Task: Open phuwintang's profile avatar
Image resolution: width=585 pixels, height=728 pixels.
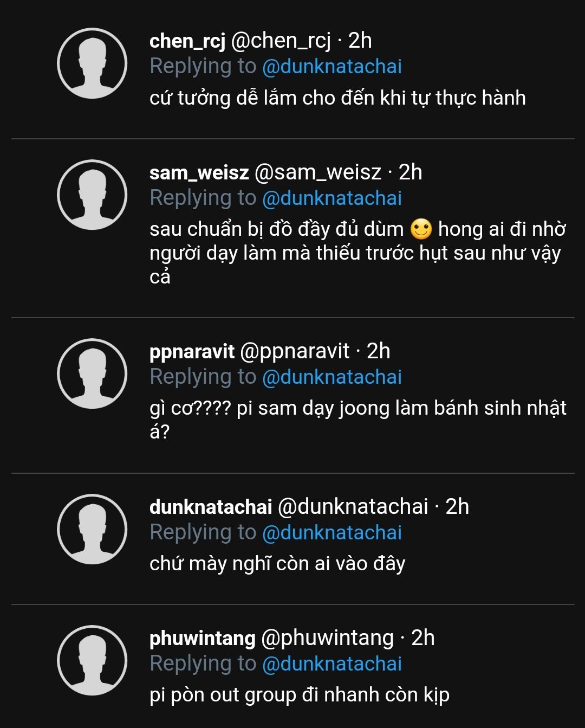Action: point(92,661)
